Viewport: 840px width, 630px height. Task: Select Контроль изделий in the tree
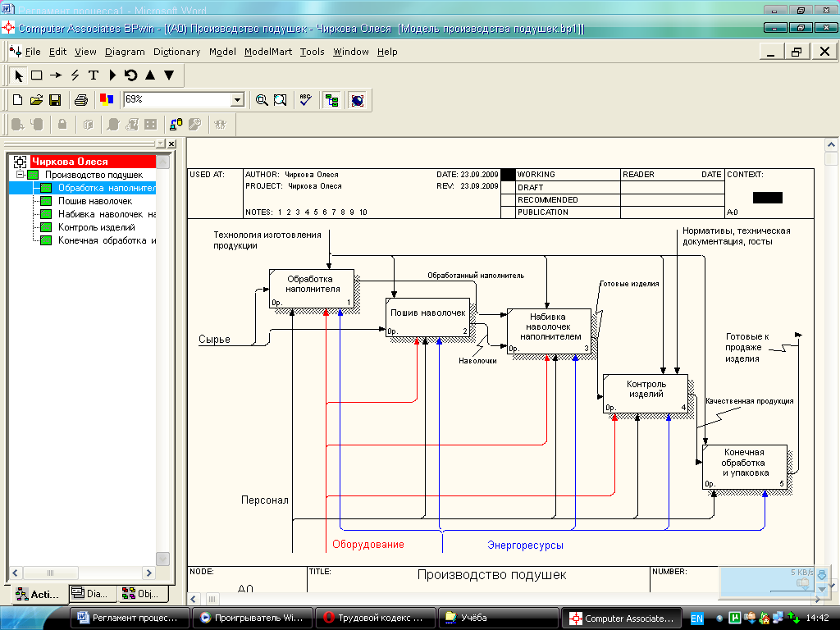coord(96,227)
